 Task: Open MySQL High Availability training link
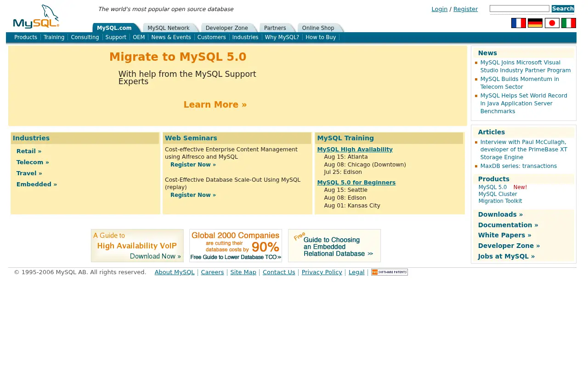[355, 149]
